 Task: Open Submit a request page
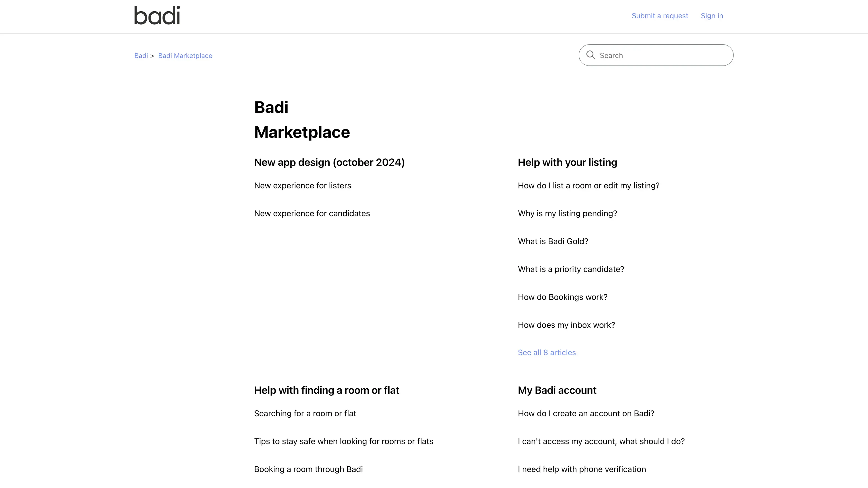[x=659, y=16]
